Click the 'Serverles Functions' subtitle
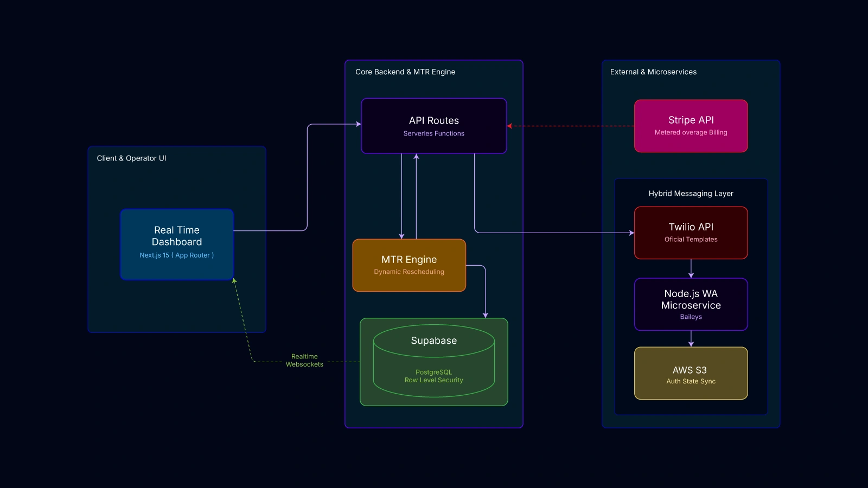This screenshot has height=488, width=868. (434, 133)
